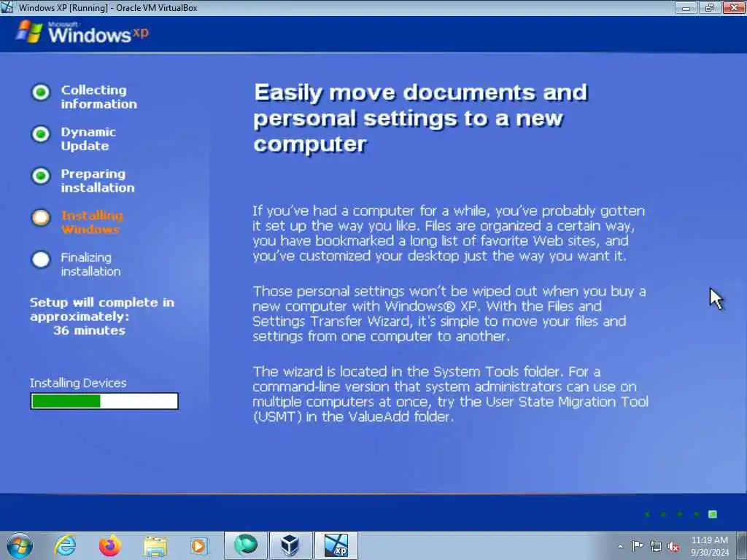
Task: Switch to the green round app in taskbar
Action: click(x=245, y=545)
